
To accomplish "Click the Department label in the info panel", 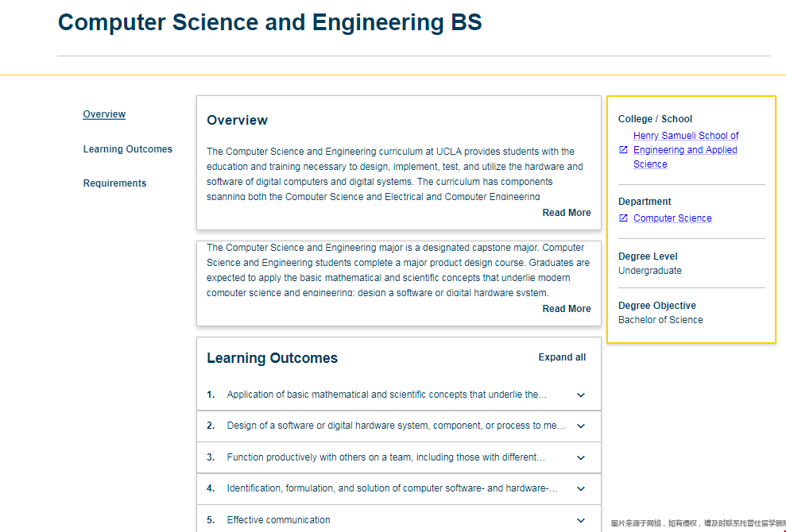I will [x=645, y=202].
